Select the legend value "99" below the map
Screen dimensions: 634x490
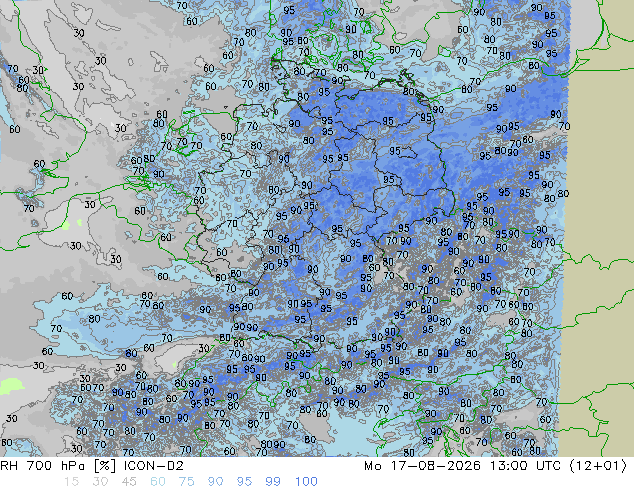pyautogui.click(x=273, y=482)
